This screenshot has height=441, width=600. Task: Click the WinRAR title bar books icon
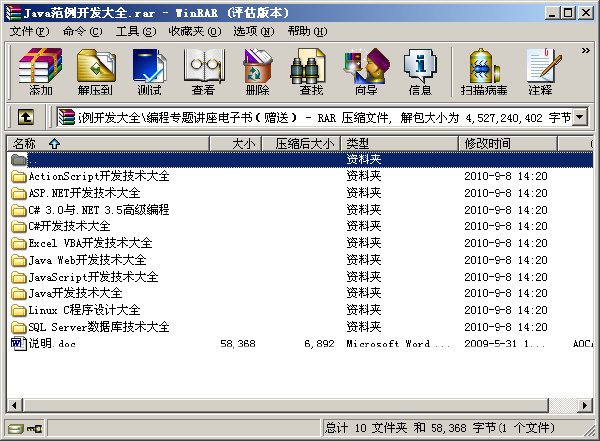click(14, 13)
